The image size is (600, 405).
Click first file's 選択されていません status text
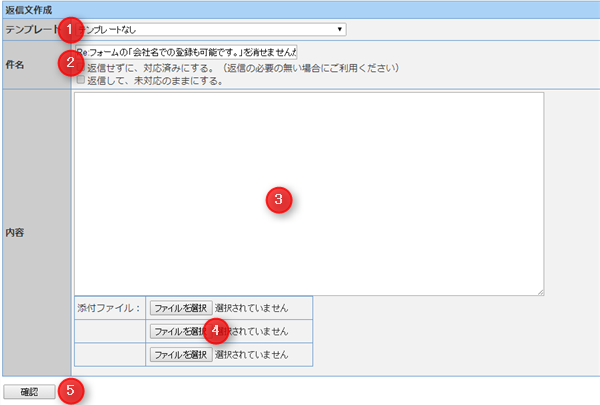(x=251, y=307)
